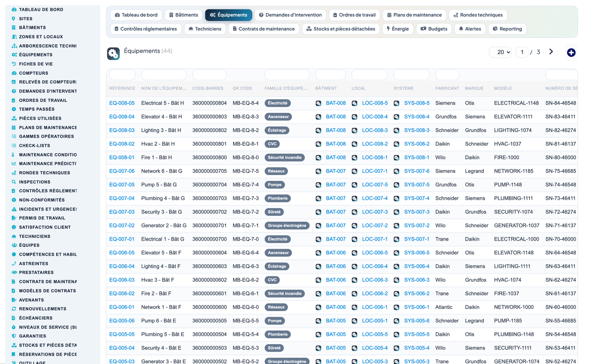Open Demandes d'intervention tab
This screenshot has width=589, height=364.
click(x=290, y=15)
